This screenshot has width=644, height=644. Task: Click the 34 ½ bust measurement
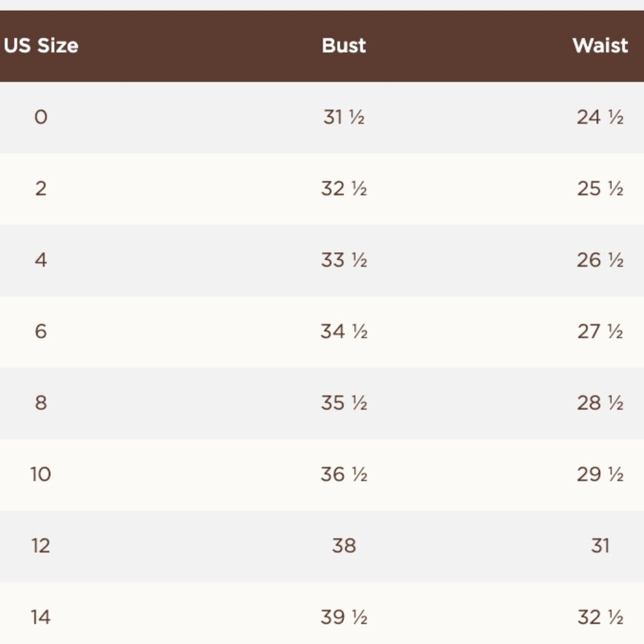pyautogui.click(x=344, y=332)
